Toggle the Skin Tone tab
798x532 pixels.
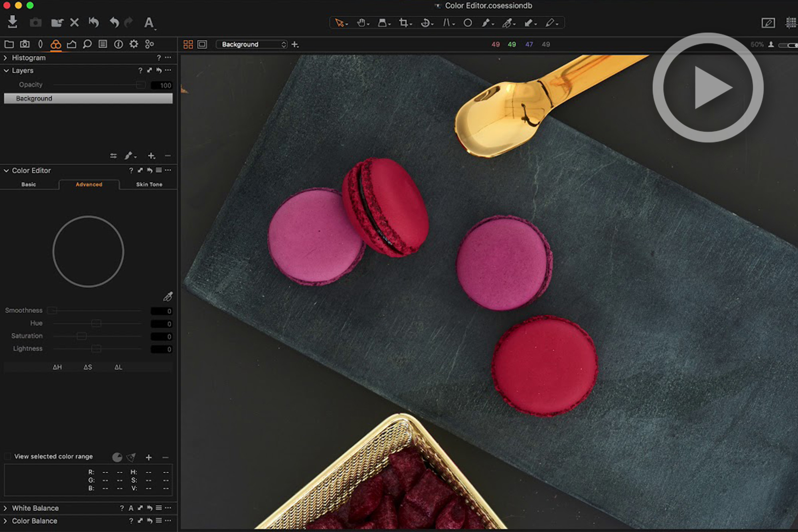(x=148, y=184)
